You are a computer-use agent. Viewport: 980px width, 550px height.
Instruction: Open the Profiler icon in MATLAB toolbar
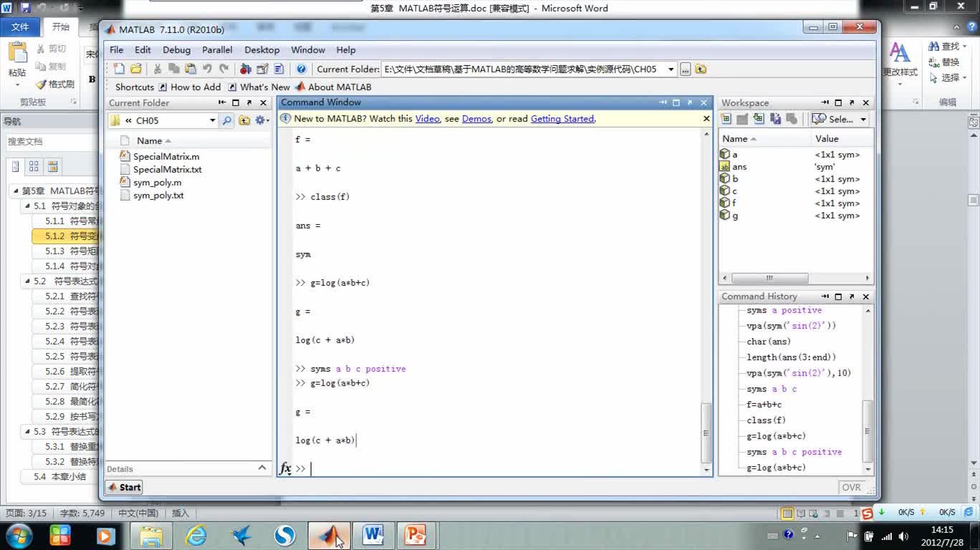pos(279,69)
